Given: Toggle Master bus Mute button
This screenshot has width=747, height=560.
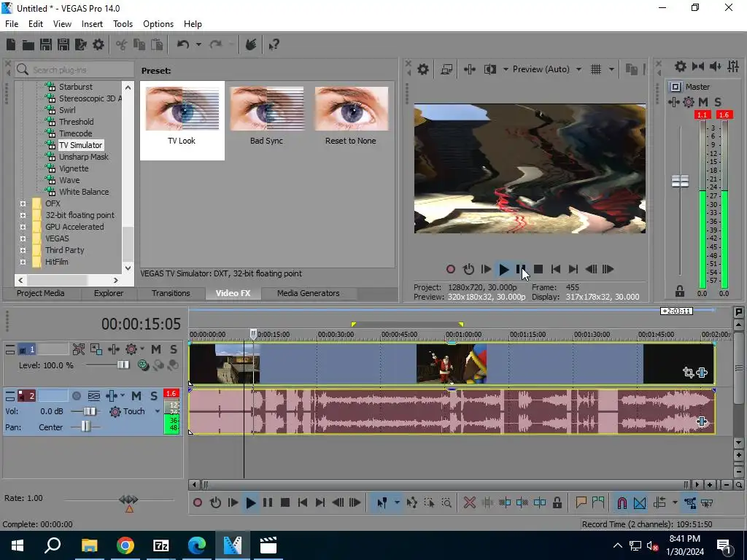Looking at the screenshot, I should [x=703, y=102].
